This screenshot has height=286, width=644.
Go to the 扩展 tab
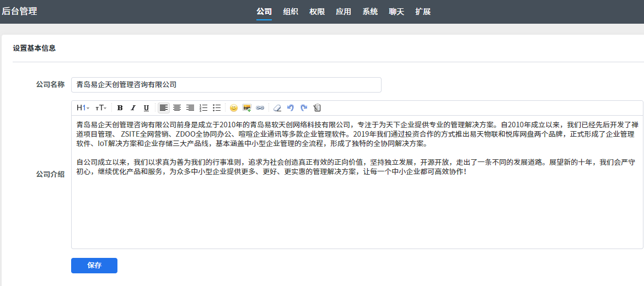point(423,12)
